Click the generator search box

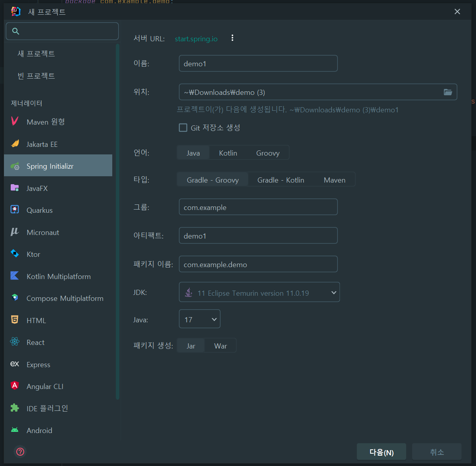(62, 31)
